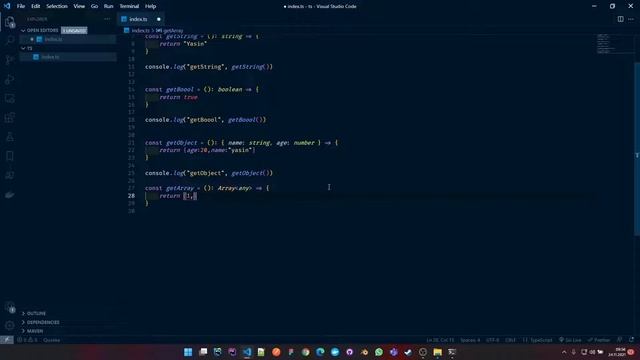The image size is (640, 360).
Task: Close the unsaved index.ts tab dot
Action: click(x=159, y=19)
